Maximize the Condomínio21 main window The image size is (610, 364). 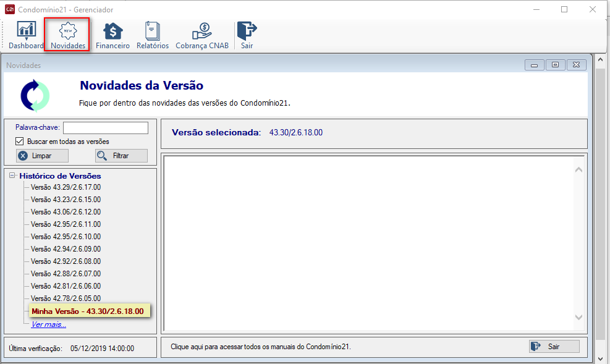[564, 9]
